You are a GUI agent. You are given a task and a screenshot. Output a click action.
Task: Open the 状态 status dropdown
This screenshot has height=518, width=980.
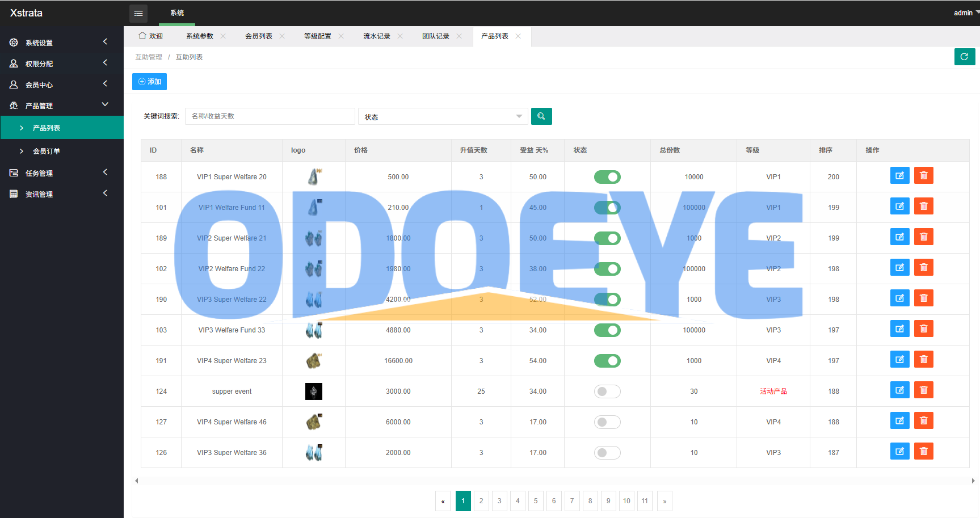click(x=443, y=117)
